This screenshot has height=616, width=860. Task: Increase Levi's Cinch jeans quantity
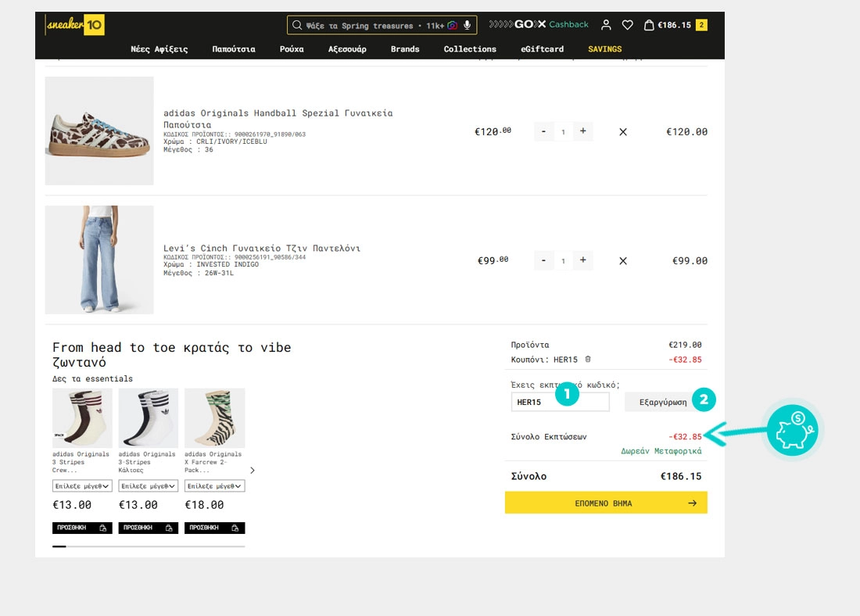583,260
